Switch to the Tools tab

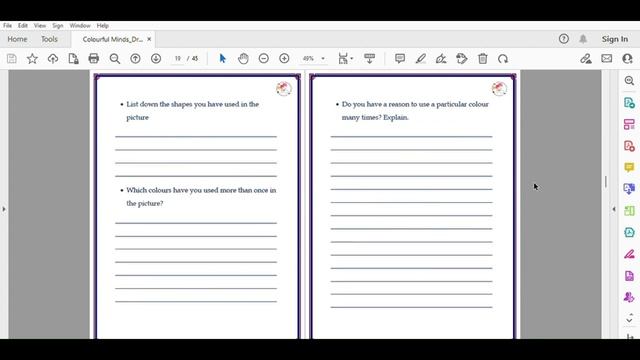[x=49, y=39]
